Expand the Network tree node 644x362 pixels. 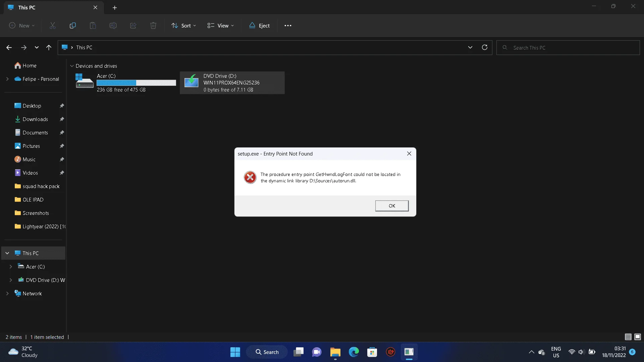click(7, 293)
